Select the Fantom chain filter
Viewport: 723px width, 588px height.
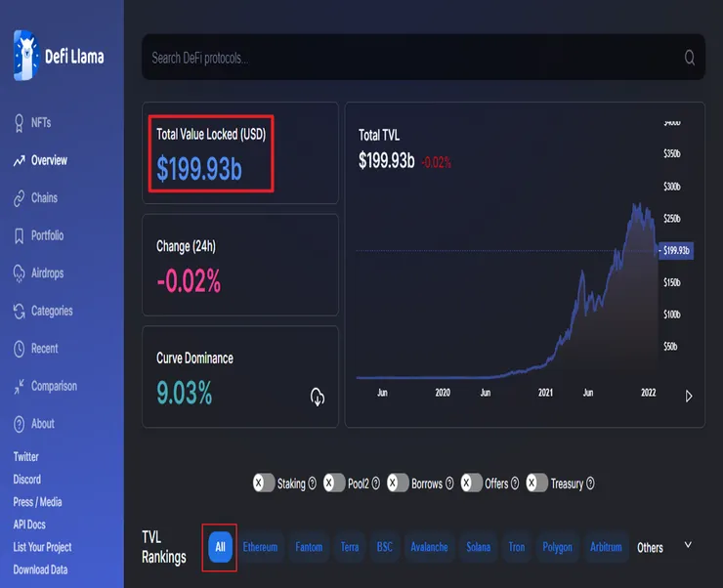[309, 547]
